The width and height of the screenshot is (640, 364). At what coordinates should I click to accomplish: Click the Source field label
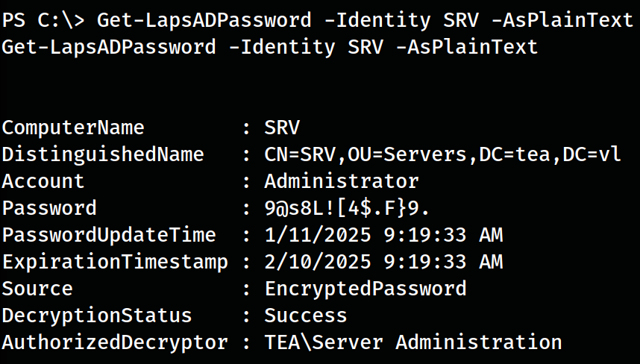coord(37,289)
